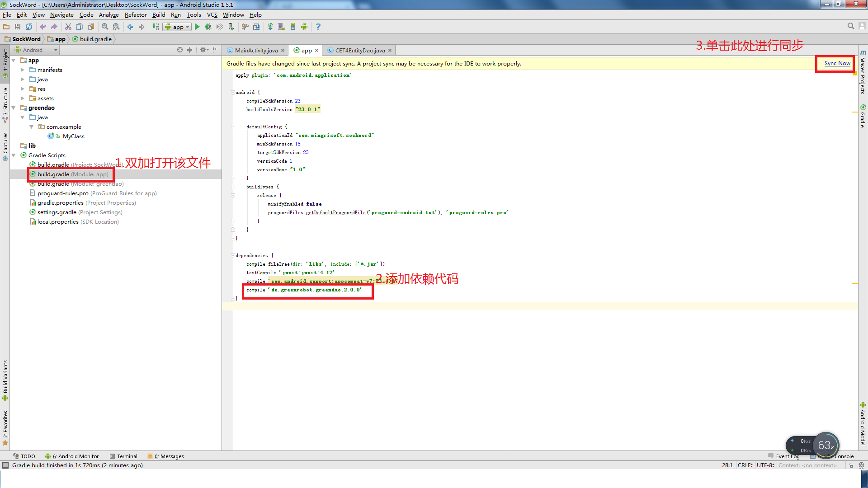The height and width of the screenshot is (488, 868).
Task: Click Search Everywhere magnifier at top right
Action: click(851, 26)
